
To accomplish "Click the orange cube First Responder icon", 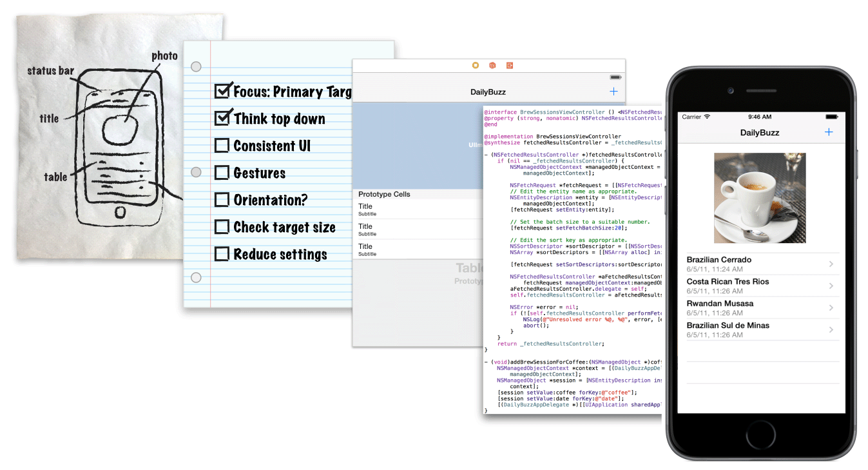I will 492,66.
